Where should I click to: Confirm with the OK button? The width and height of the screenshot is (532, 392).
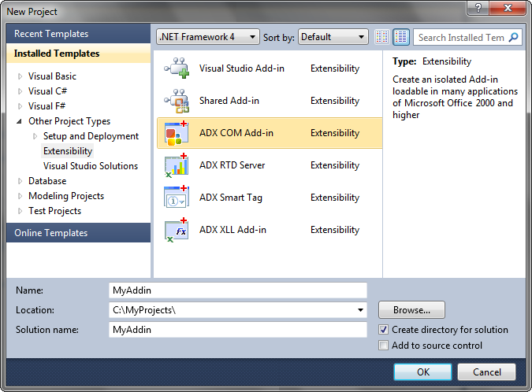(422, 372)
